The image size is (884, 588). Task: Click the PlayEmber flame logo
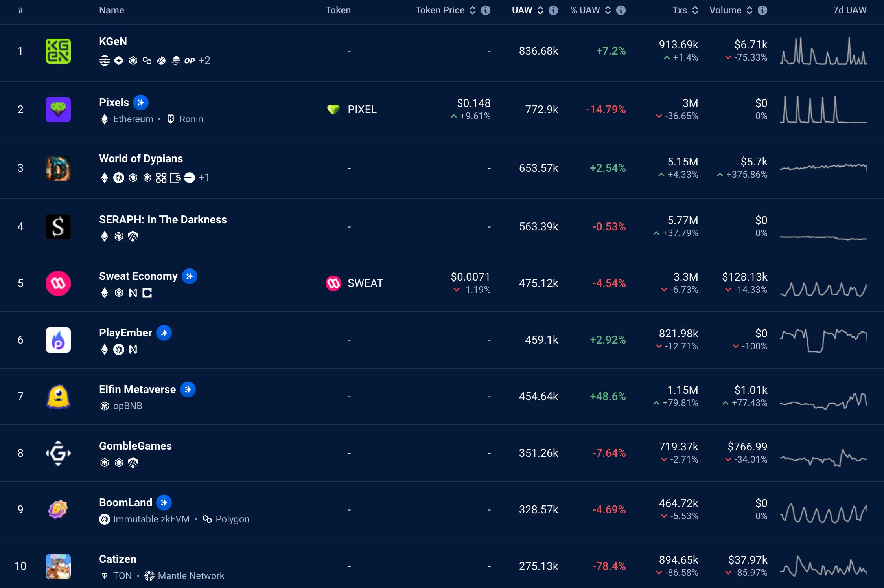[58, 340]
